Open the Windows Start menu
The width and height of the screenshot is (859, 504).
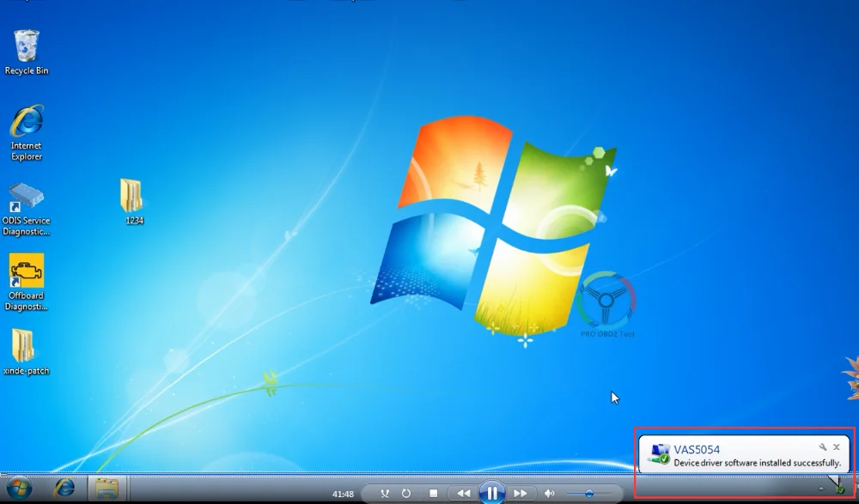(x=19, y=488)
